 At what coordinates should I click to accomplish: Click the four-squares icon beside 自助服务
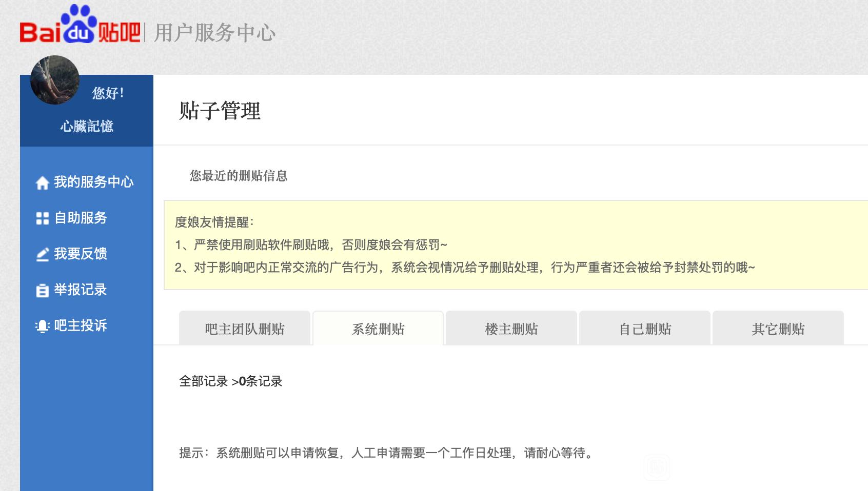click(42, 218)
